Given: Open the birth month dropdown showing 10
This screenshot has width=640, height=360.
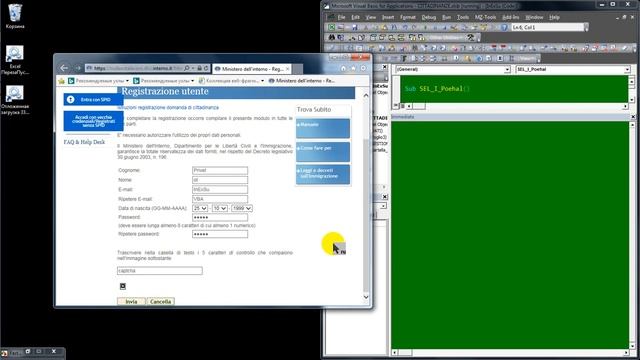Looking at the screenshot, I should click(x=220, y=208).
